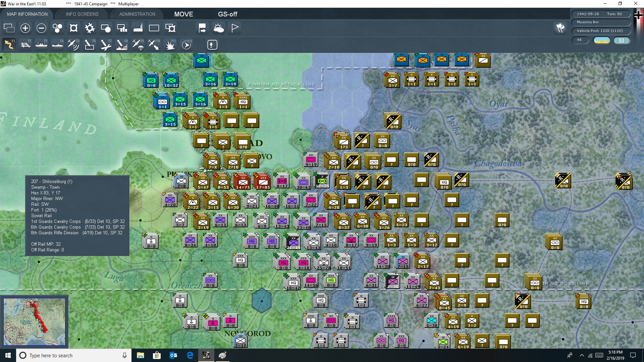Open the gear-shaped icon in toolbar
Image resolution: width=644 pixels, height=362 pixels.
(x=90, y=28)
